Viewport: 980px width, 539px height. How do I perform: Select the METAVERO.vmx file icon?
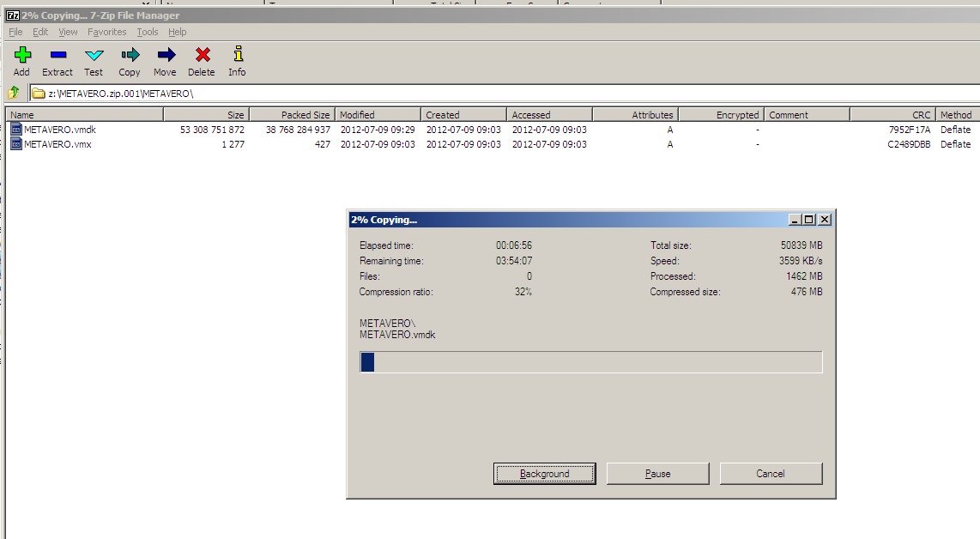[16, 144]
